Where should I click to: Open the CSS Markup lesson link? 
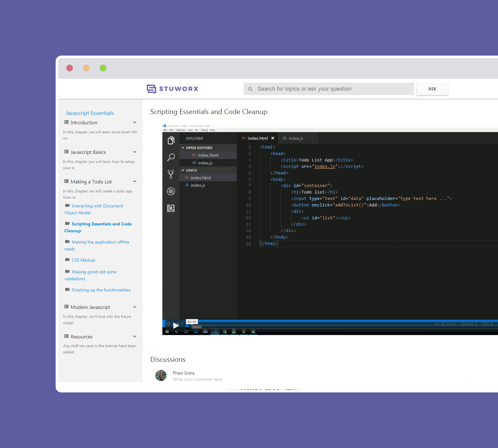click(83, 260)
